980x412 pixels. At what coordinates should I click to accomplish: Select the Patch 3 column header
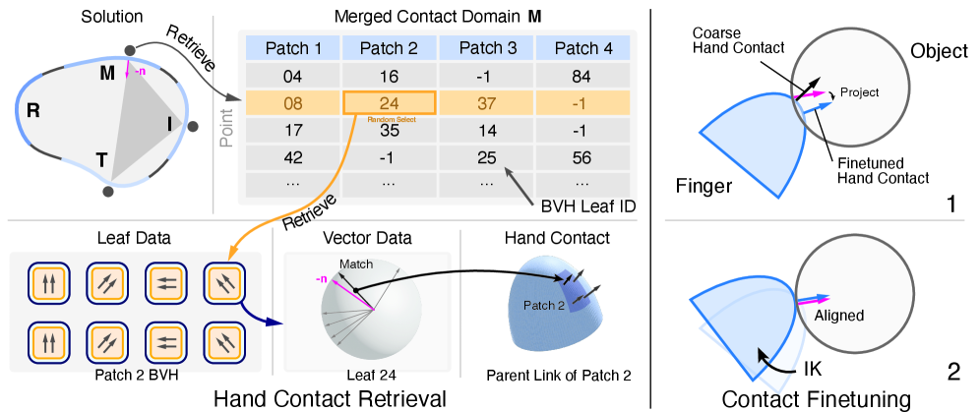click(x=486, y=47)
